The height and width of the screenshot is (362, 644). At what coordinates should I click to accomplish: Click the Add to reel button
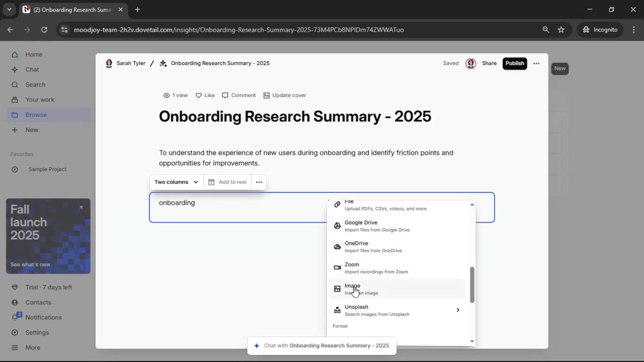pyautogui.click(x=227, y=182)
